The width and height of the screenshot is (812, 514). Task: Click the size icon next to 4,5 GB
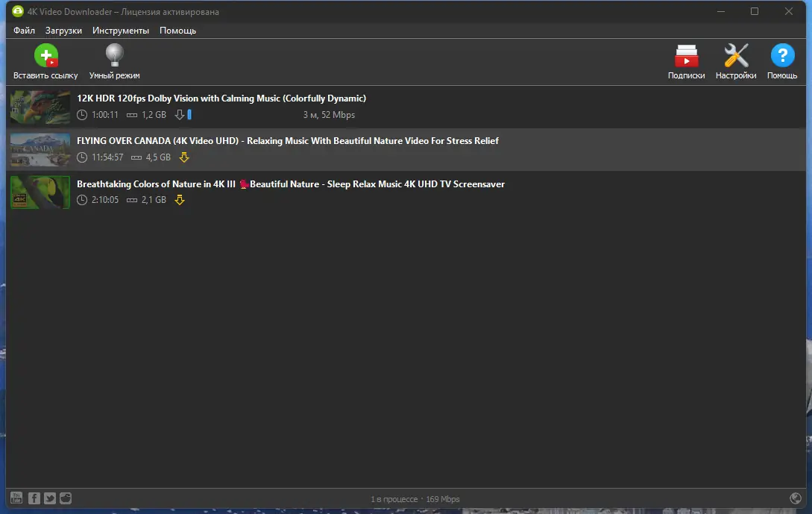(x=136, y=157)
